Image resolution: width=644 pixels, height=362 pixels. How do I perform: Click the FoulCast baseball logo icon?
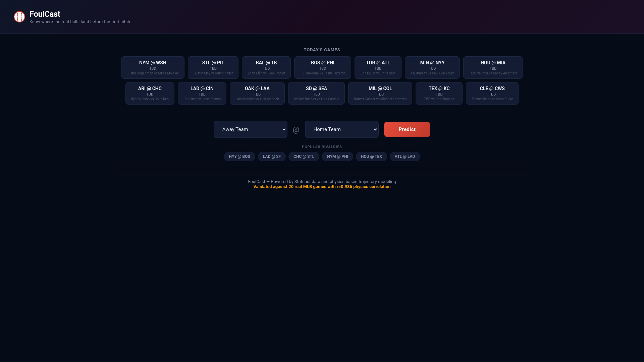(x=19, y=17)
